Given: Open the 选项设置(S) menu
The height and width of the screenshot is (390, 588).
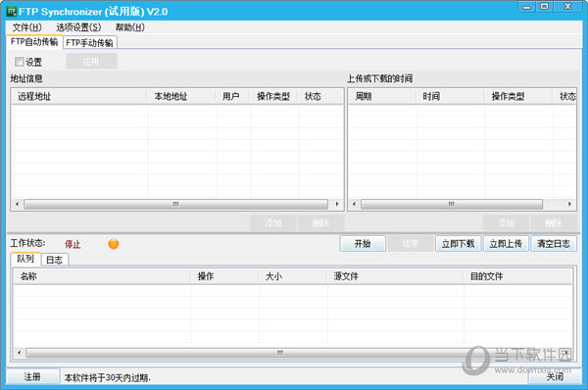Looking at the screenshot, I should tap(78, 27).
